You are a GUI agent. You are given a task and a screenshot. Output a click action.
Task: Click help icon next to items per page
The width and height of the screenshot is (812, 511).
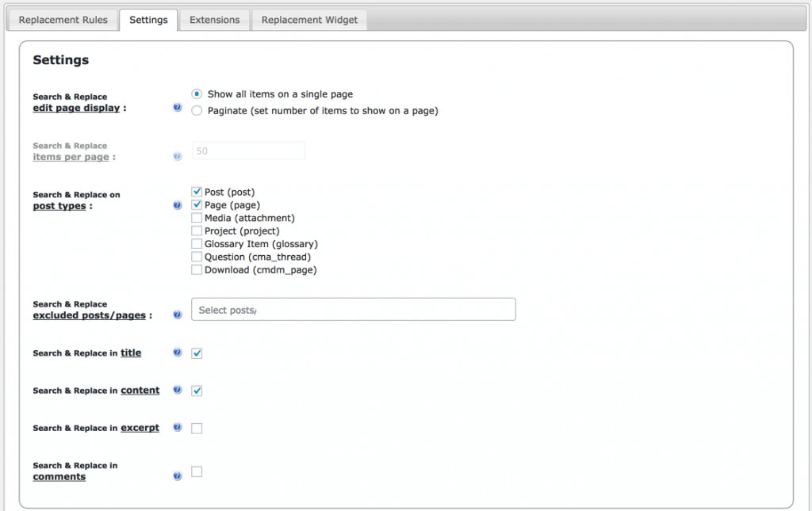[x=178, y=157]
